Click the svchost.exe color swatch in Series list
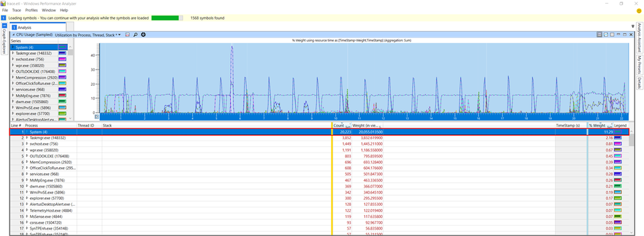644x236 pixels. [63, 59]
